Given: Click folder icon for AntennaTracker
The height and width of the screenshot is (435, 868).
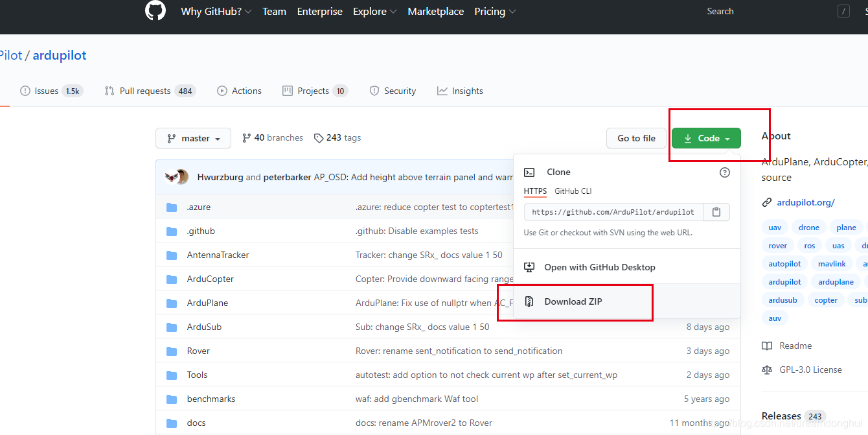Looking at the screenshot, I should click(x=172, y=255).
